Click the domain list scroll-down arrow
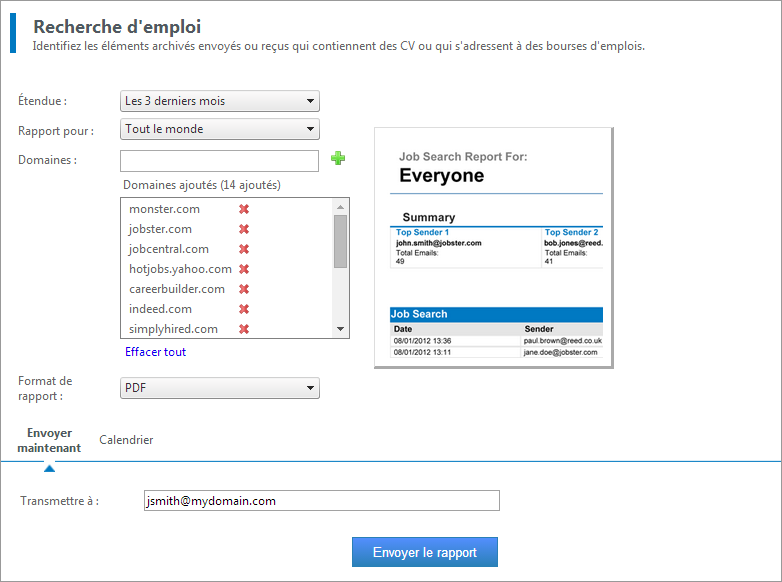This screenshot has width=782, height=582. coord(341,329)
